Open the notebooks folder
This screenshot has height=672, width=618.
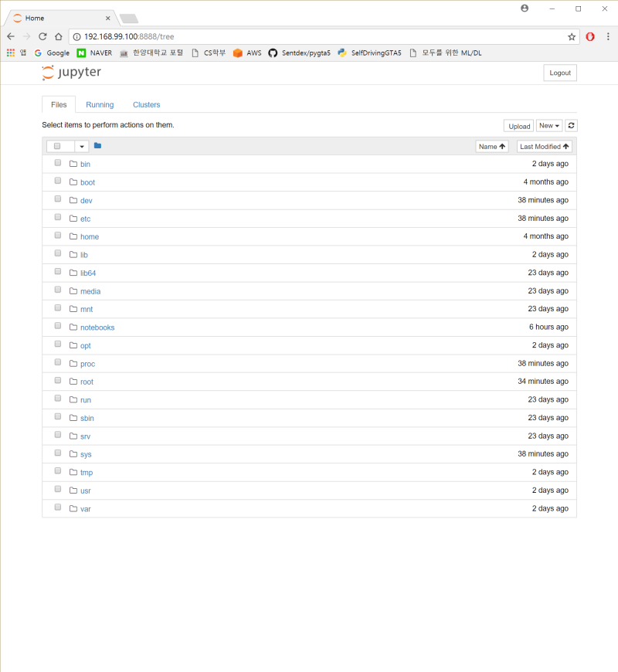(x=97, y=327)
